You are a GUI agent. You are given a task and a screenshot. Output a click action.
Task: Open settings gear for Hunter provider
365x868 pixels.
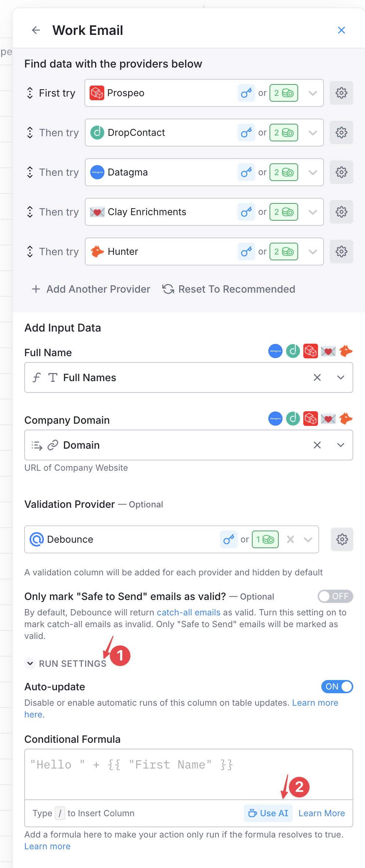click(x=341, y=252)
